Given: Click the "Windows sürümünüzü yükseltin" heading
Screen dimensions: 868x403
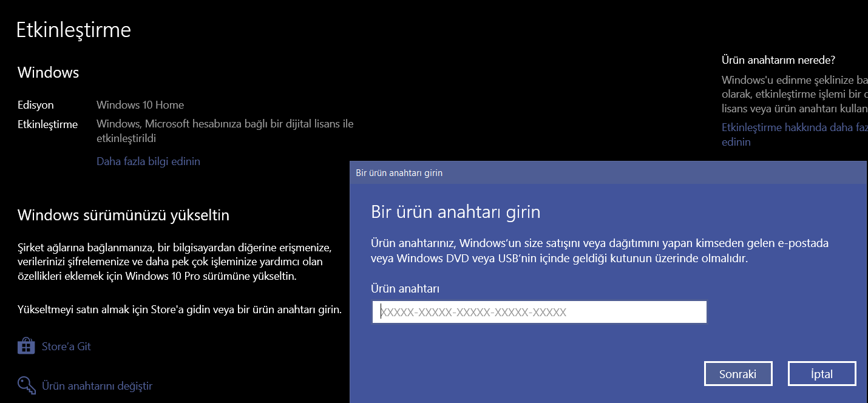Looking at the screenshot, I should 123,215.
